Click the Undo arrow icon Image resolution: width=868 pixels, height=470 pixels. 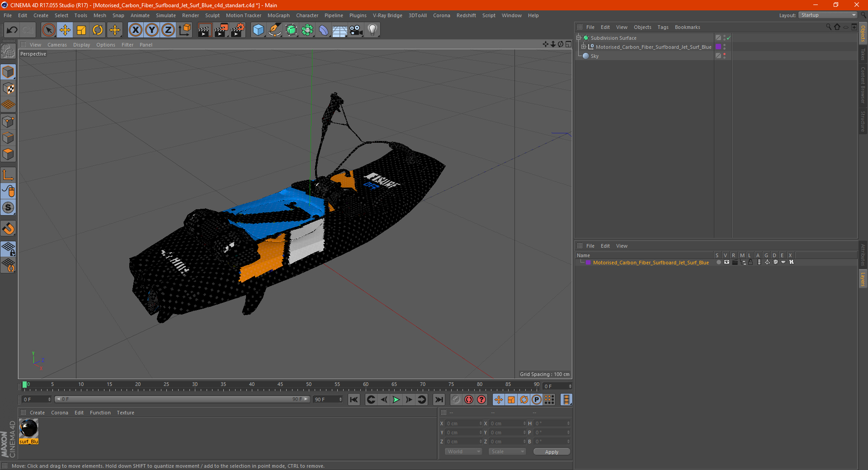(x=12, y=30)
